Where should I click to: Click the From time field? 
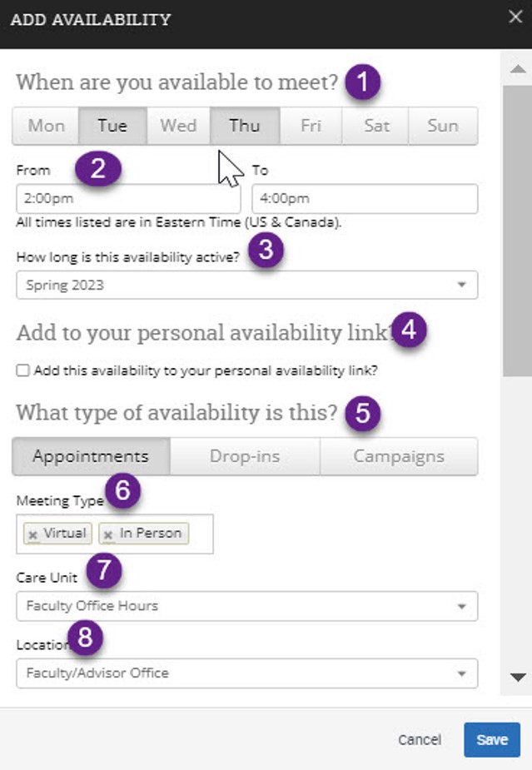pos(128,199)
